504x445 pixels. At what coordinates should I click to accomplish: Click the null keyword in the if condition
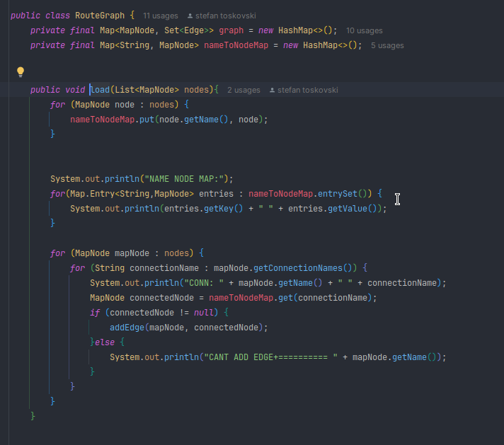tap(205, 313)
